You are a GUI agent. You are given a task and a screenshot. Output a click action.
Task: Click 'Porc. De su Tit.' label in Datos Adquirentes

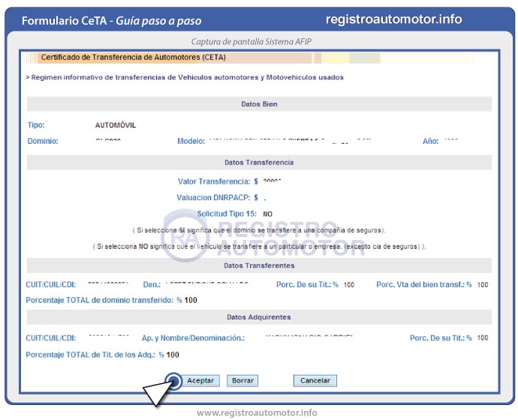pos(441,337)
